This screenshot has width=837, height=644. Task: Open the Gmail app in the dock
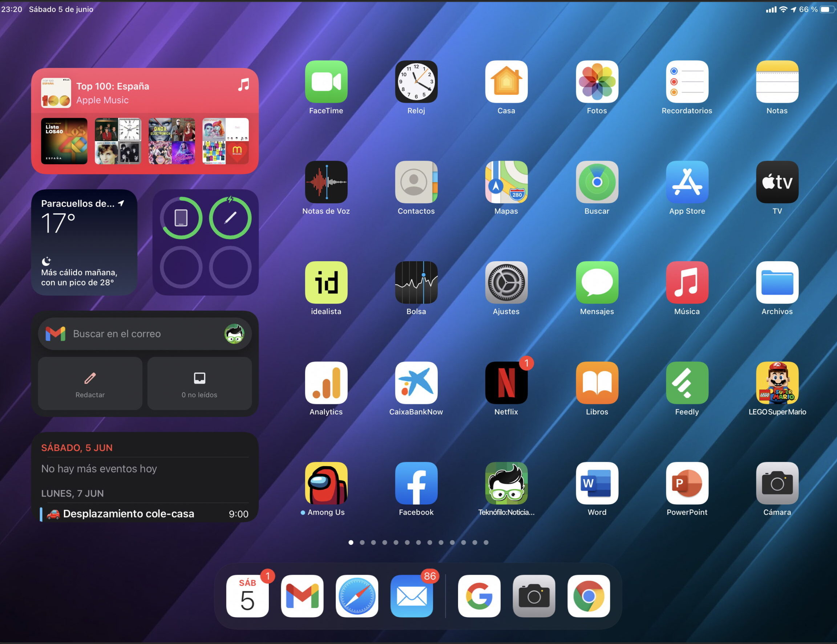click(302, 596)
